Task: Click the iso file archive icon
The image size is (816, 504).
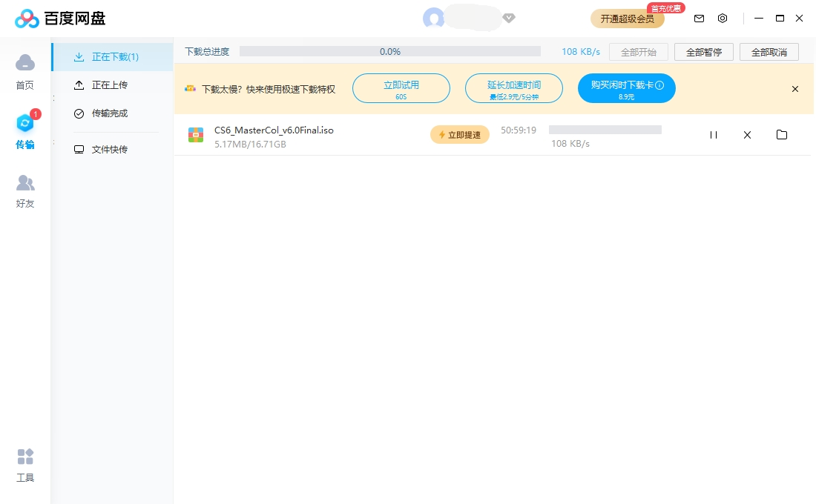Action: (196, 135)
